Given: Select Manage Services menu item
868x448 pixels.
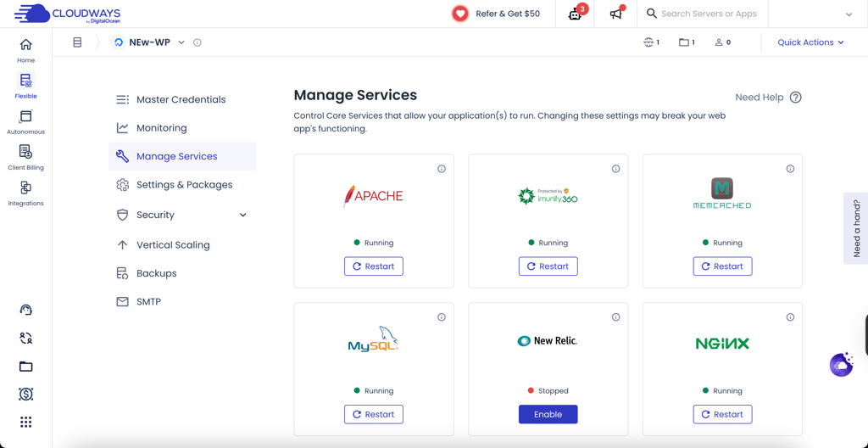Looking at the screenshot, I should [182, 156].
